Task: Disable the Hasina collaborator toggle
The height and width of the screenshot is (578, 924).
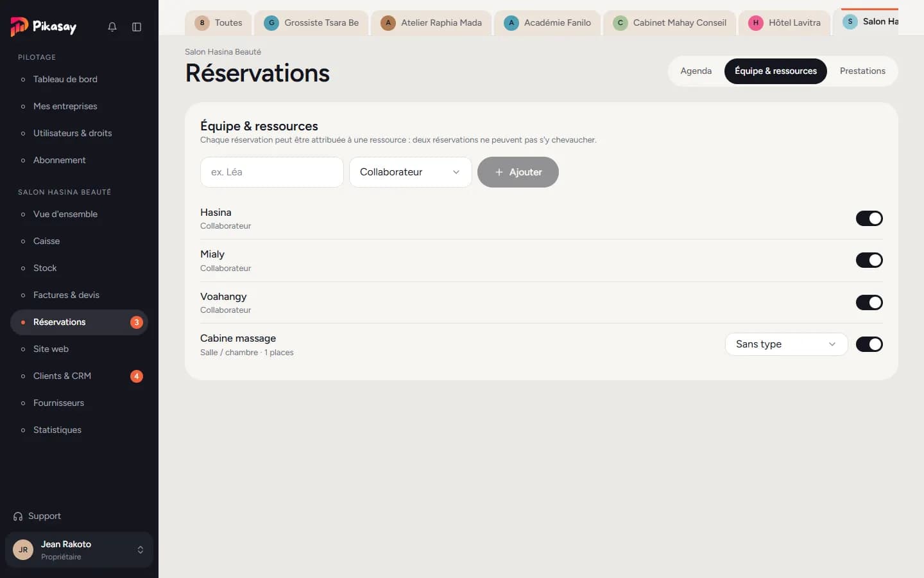Action: click(x=869, y=218)
